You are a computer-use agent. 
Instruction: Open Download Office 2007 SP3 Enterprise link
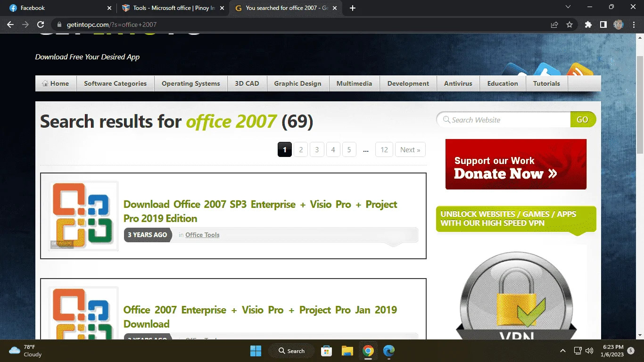[x=260, y=211]
